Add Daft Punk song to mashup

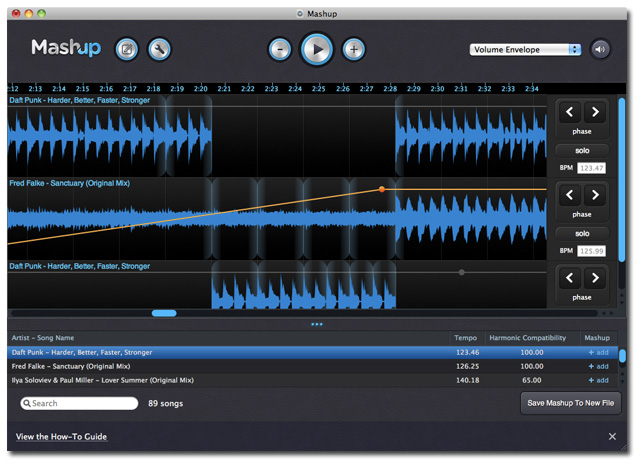[x=598, y=352]
